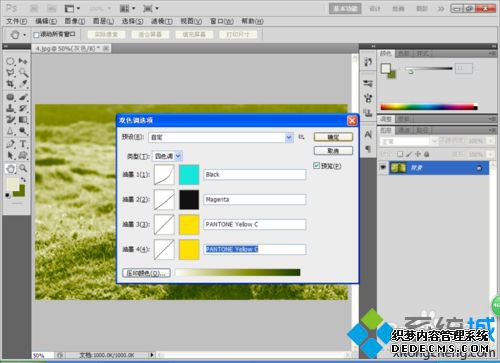Uncheck the preview checkbox in dialog

[317, 166]
